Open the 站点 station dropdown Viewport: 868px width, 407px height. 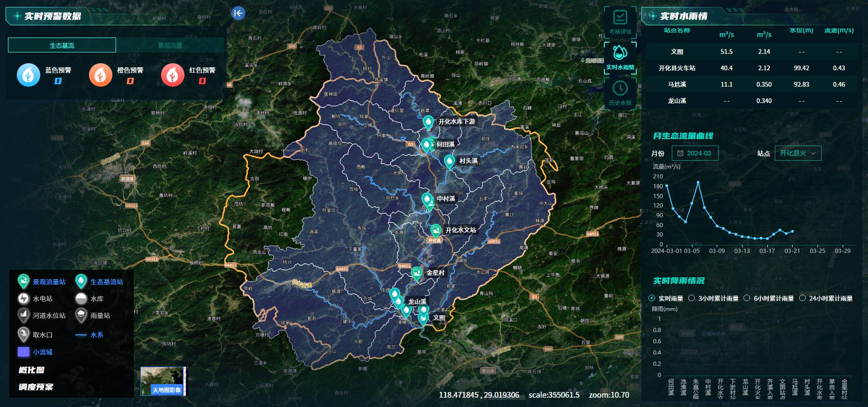click(798, 153)
